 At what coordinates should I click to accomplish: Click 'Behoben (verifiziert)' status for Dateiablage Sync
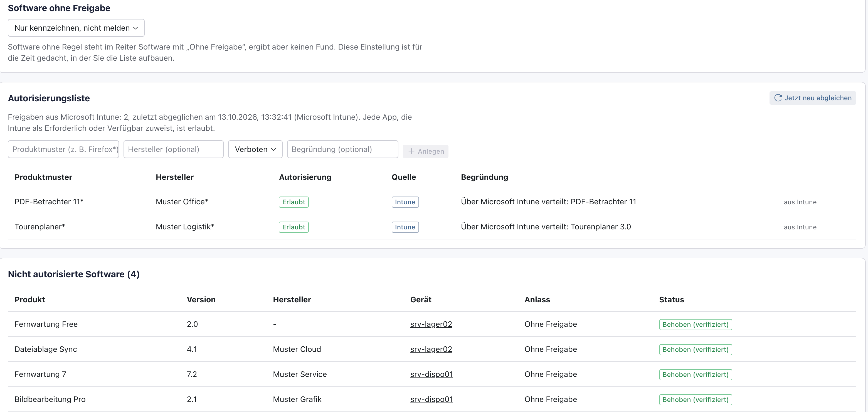point(696,349)
